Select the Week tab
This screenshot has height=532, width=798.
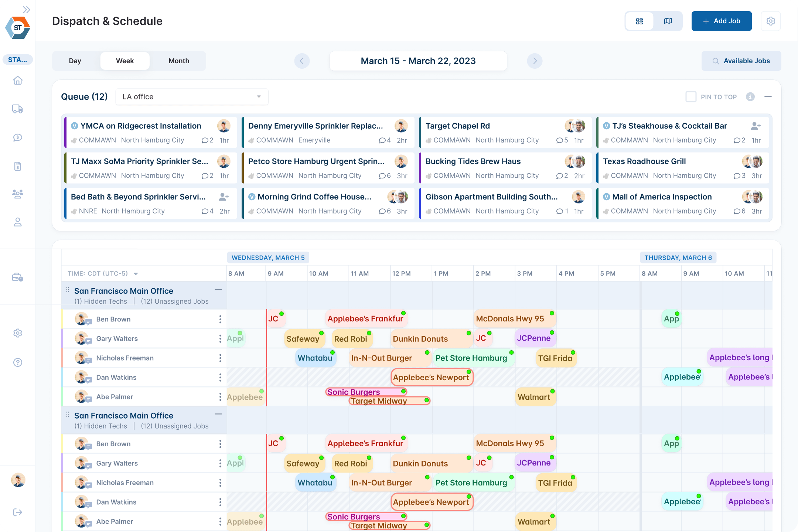click(x=125, y=61)
